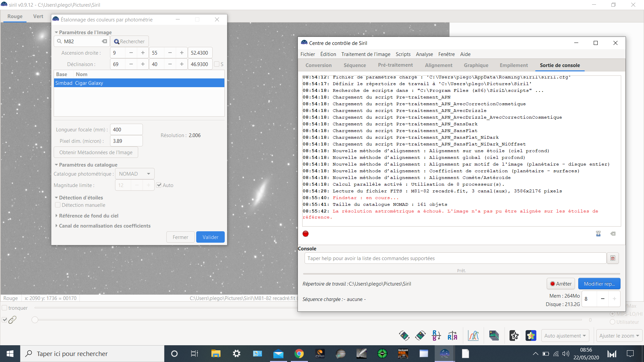Click the Longueur focale input field
The width and height of the screenshot is (644, 362).
[x=126, y=129]
